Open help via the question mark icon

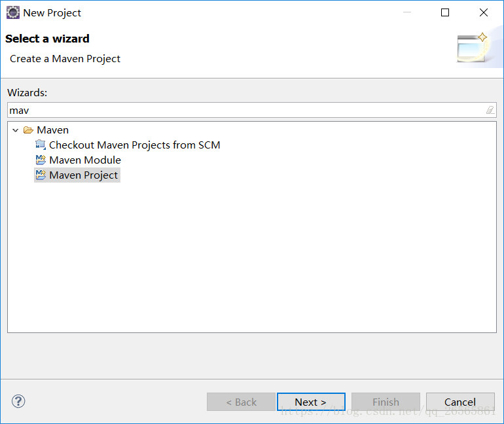[x=18, y=401]
